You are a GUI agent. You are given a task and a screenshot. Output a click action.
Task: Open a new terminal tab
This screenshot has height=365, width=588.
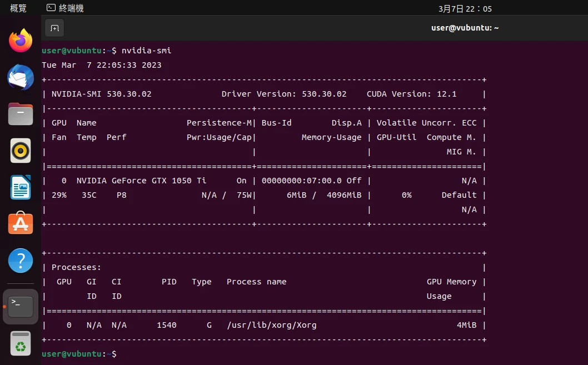click(54, 28)
